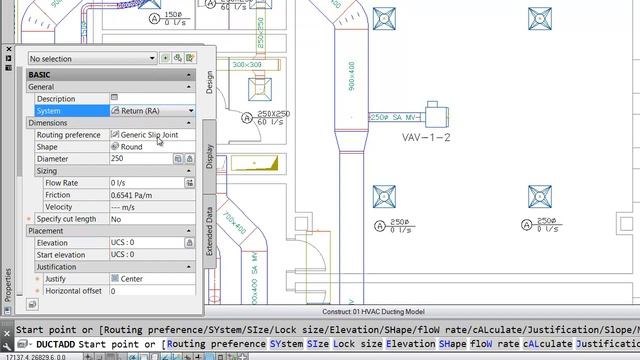Click the Friction value 0.6541 Pa/m
The height and width of the screenshot is (360, 640).
tap(152, 195)
